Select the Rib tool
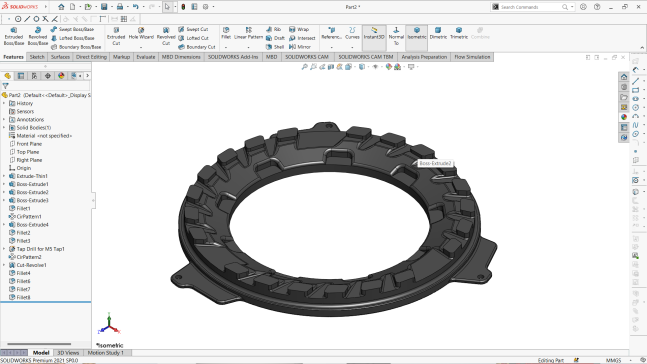 (274, 29)
